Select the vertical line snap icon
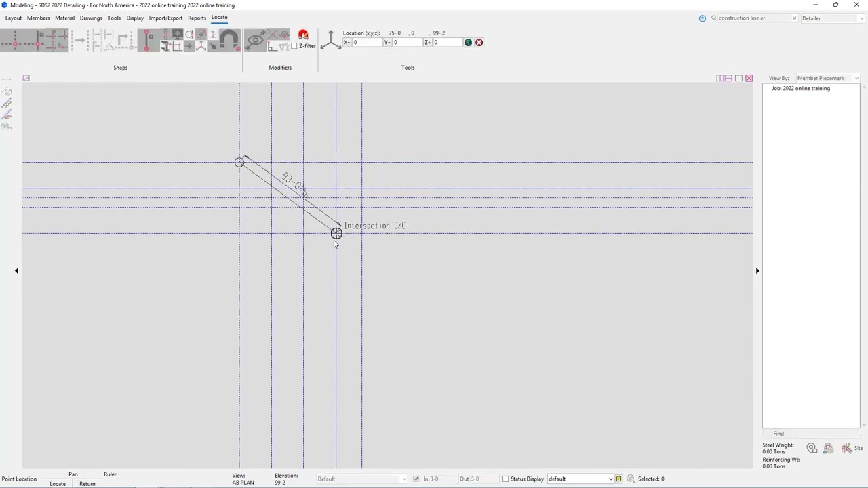The width and height of the screenshot is (868, 488). 146,40
